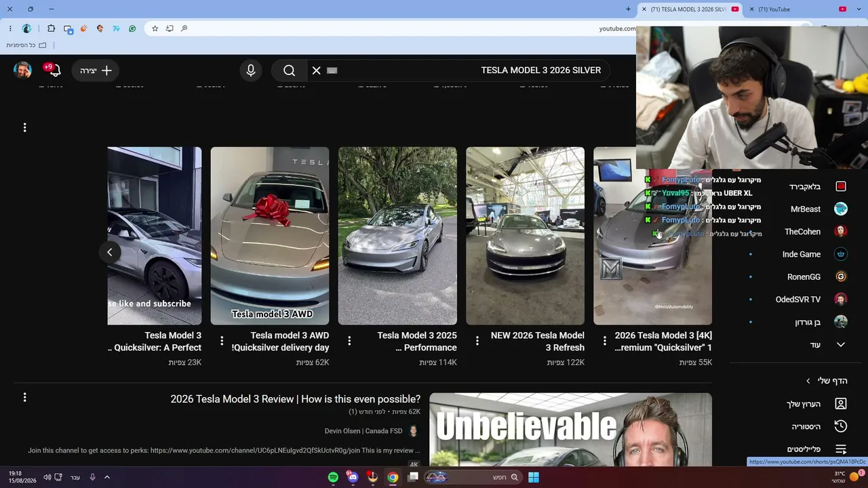Open options for 'Tesla model 3 AWD' Short
The width and height of the screenshot is (868, 488).
222,341
